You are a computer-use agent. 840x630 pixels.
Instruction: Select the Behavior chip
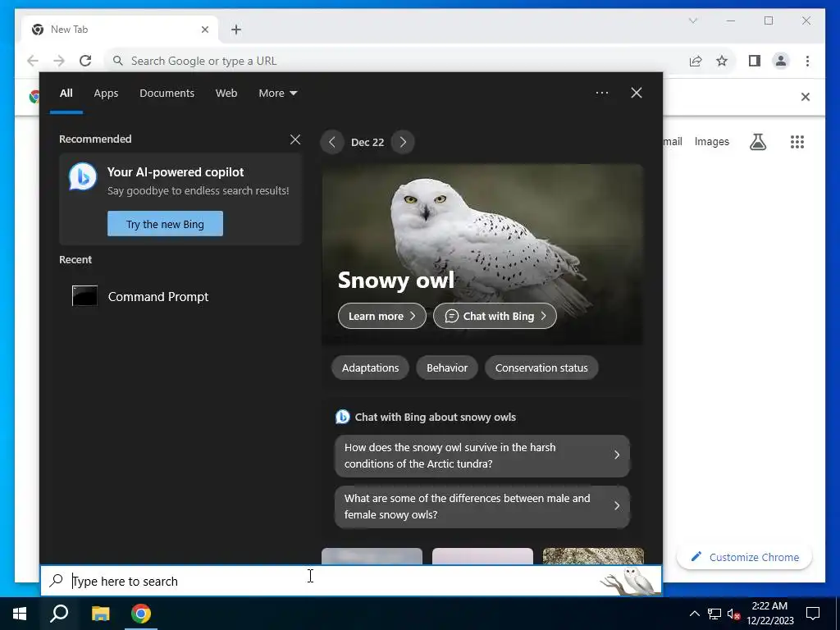tap(447, 368)
